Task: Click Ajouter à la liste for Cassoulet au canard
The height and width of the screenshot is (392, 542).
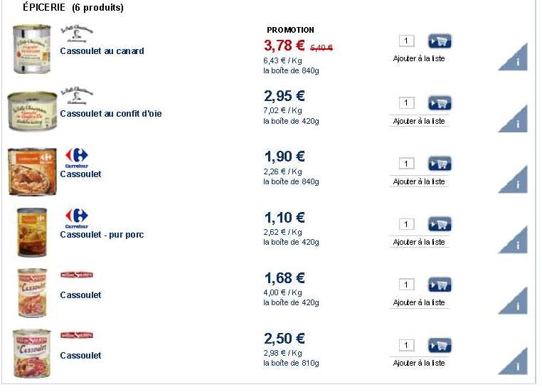Action: pyautogui.click(x=419, y=58)
